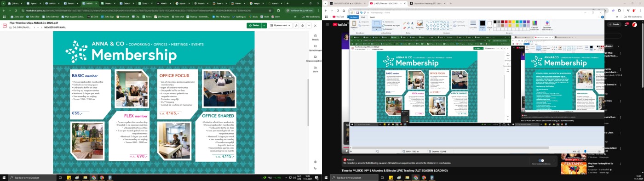Viewport: 644px width, 181px height.
Task: Click the download icon in WorkDrive header
Action: (302, 26)
